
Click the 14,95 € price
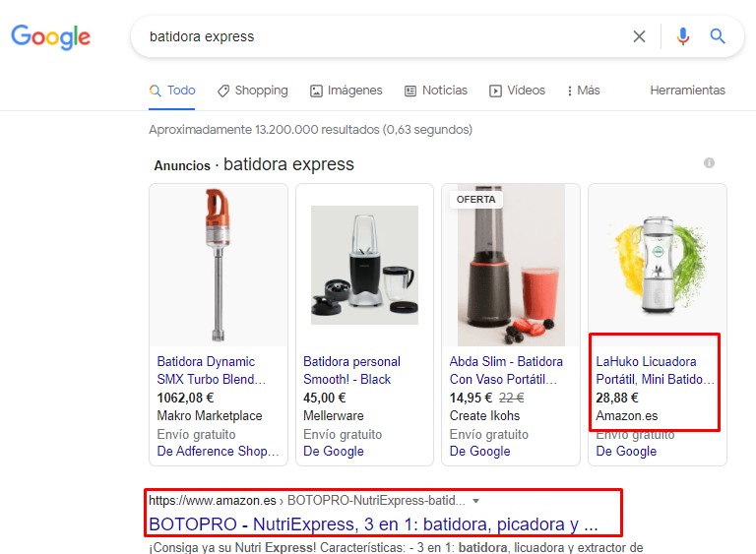point(472,398)
